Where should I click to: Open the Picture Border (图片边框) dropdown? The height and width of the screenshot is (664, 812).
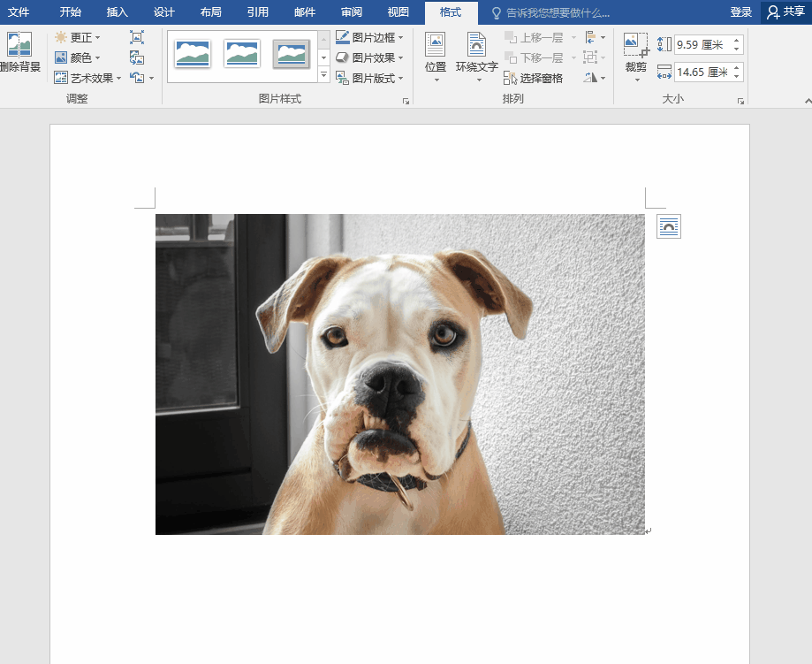(x=369, y=37)
